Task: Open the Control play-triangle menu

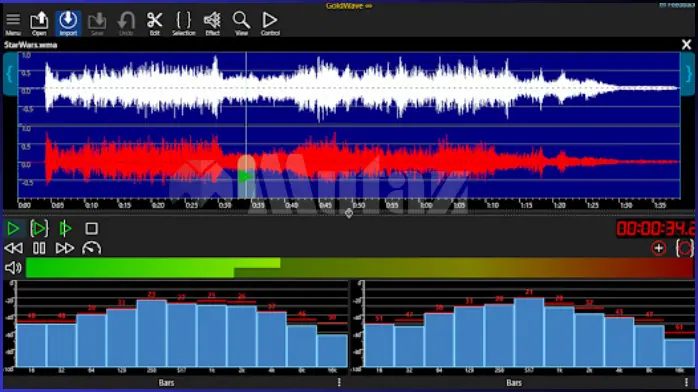Action: [x=270, y=23]
